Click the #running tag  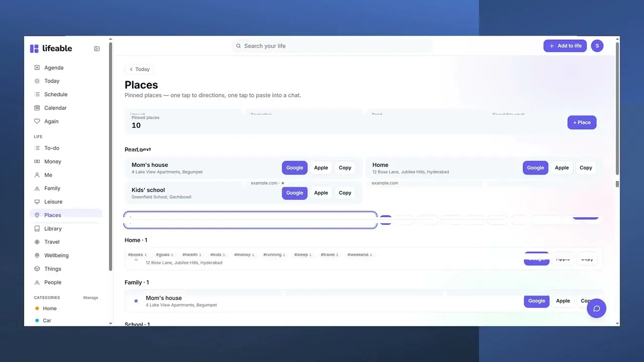tap(274, 255)
